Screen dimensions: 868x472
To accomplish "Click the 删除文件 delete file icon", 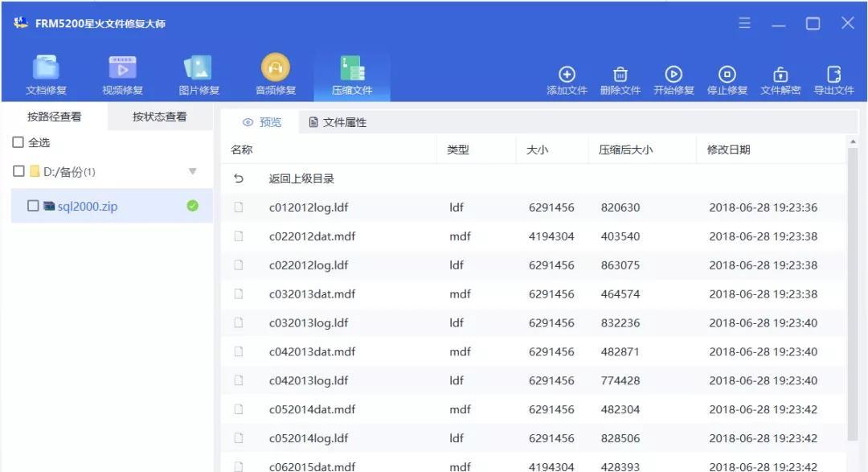I will pyautogui.click(x=620, y=74).
